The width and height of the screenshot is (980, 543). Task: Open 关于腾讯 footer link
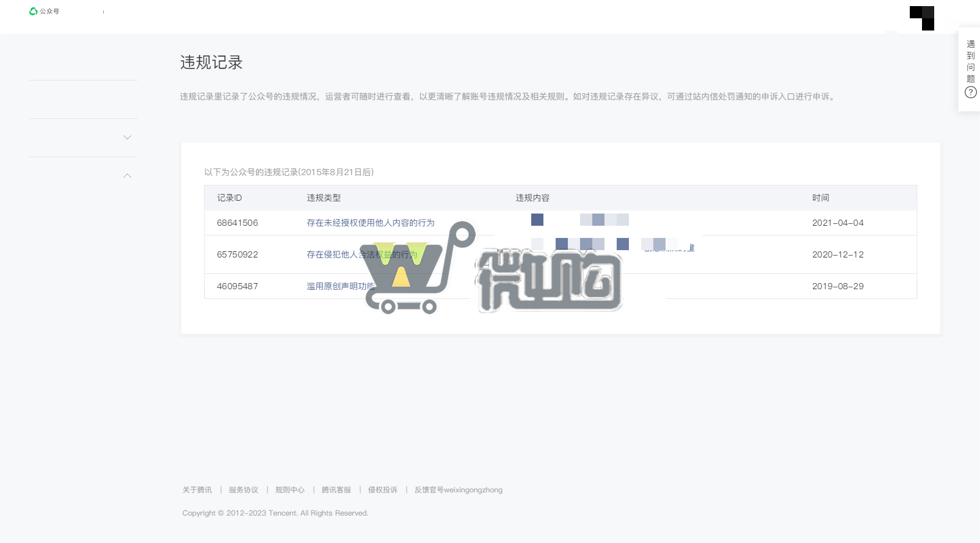(197, 490)
